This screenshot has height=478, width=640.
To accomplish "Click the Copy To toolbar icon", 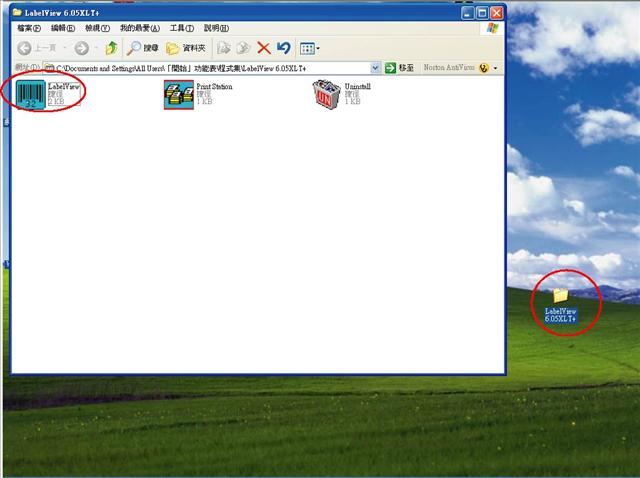I will coord(243,48).
